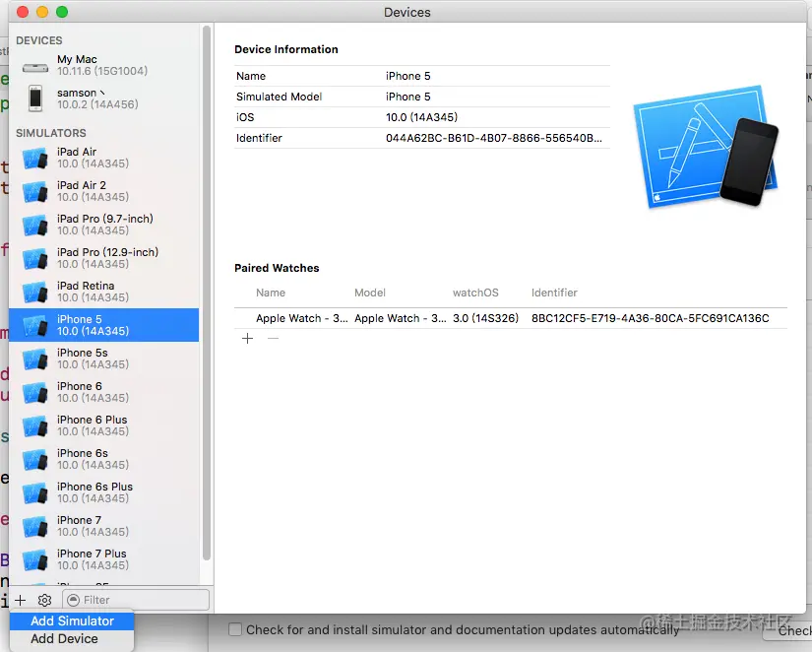Image resolution: width=812 pixels, height=652 pixels.
Task: Click the My Mac label text
Action: 77,59
